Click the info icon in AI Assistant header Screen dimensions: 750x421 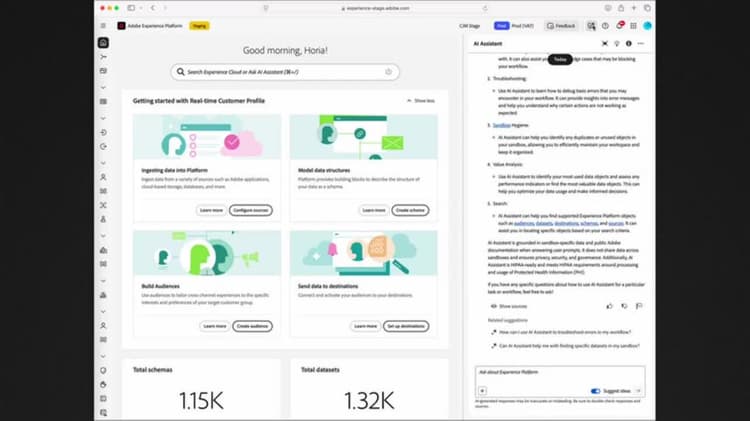point(629,44)
